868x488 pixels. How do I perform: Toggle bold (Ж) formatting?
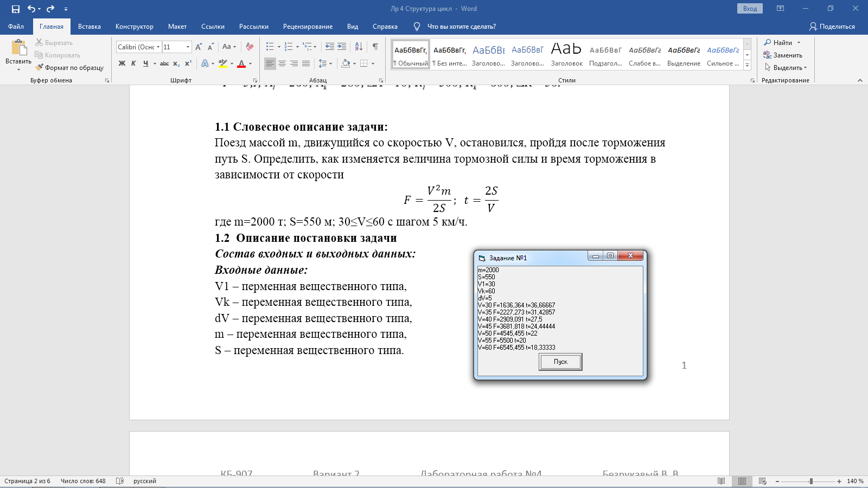coord(122,63)
